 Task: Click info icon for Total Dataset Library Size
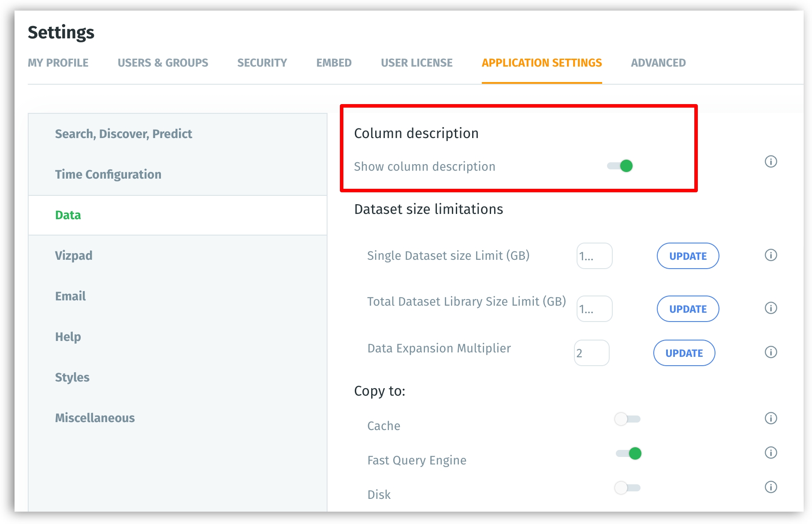point(771,308)
